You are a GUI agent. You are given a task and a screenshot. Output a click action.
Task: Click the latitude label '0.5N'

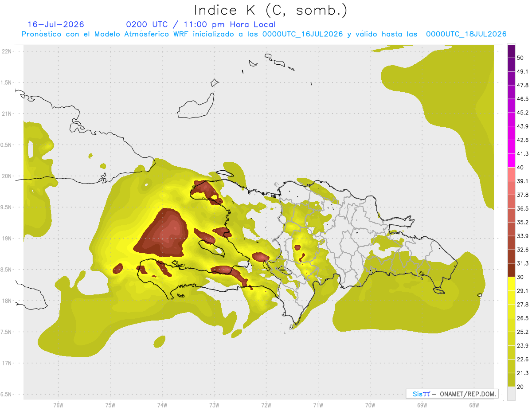(x=7, y=145)
